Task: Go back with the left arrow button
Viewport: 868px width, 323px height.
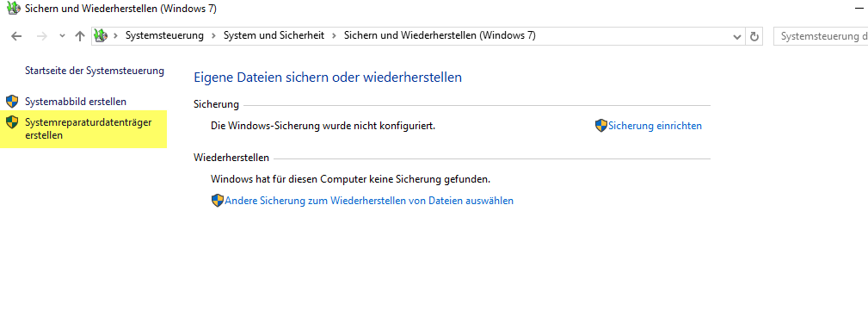Action: tap(16, 36)
